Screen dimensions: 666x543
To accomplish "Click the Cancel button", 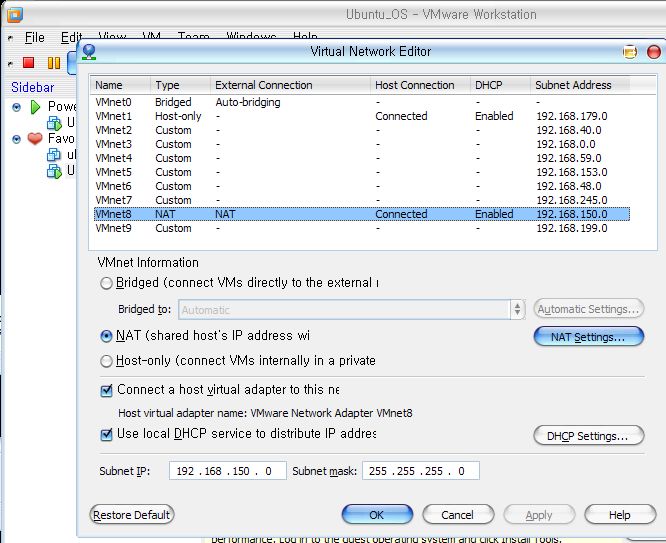I will pyautogui.click(x=458, y=515).
